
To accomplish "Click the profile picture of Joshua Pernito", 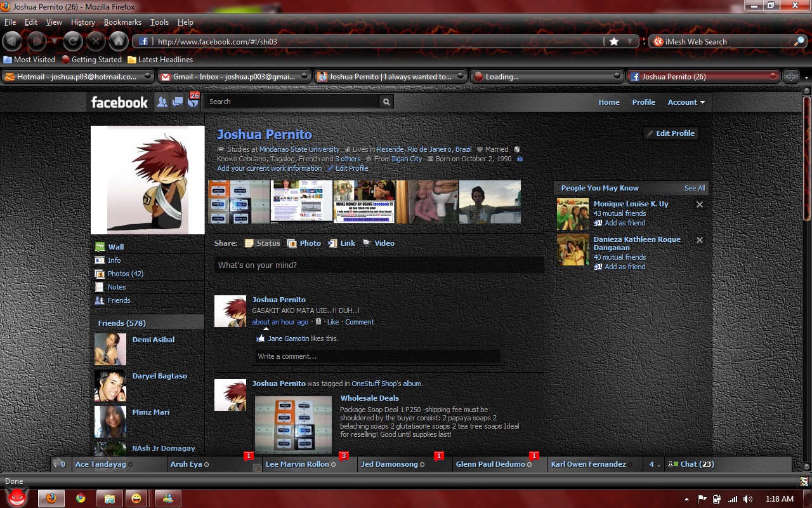I will pos(148,180).
